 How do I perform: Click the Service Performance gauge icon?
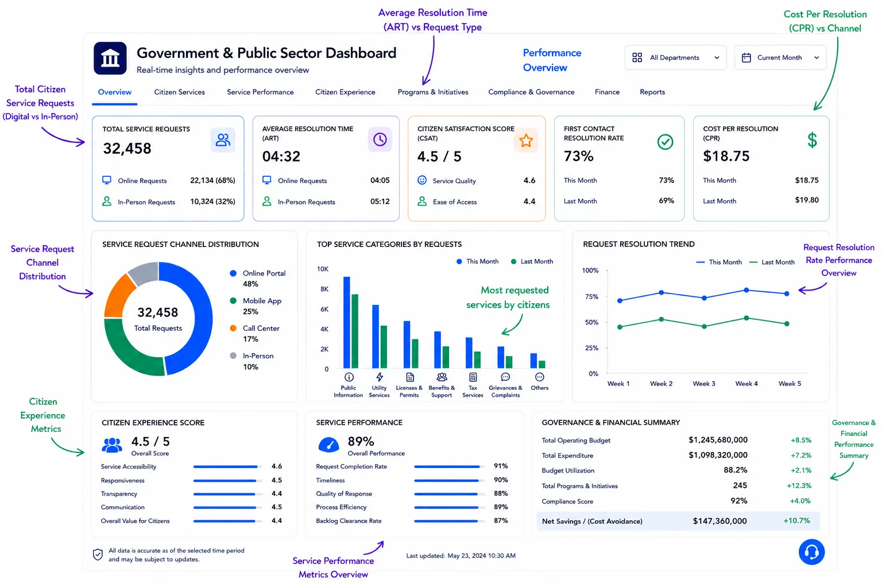pyautogui.click(x=328, y=445)
